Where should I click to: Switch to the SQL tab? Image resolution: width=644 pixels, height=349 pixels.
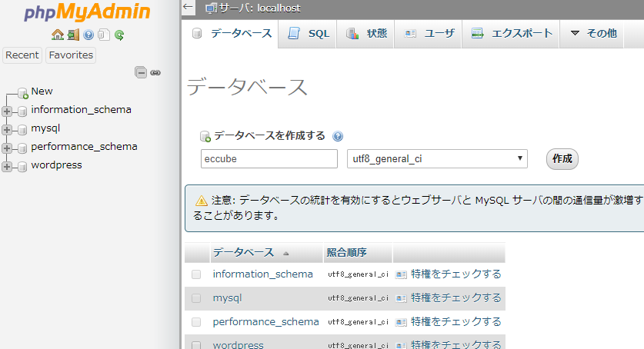[x=310, y=34]
